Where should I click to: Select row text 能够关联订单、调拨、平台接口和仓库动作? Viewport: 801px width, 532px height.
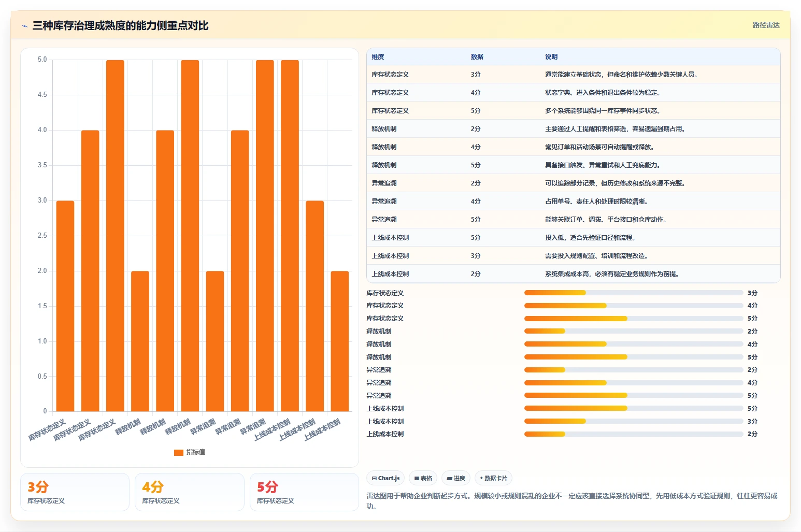(607, 220)
